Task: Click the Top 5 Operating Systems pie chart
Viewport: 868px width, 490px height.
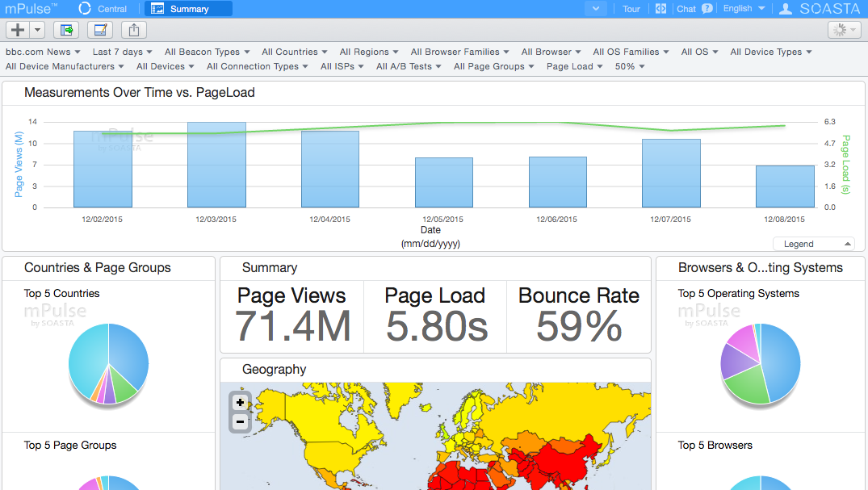Action: [x=761, y=364]
